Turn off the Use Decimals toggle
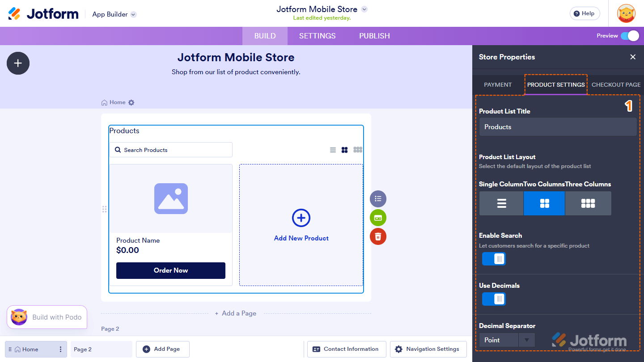644x362 pixels. coord(494,299)
